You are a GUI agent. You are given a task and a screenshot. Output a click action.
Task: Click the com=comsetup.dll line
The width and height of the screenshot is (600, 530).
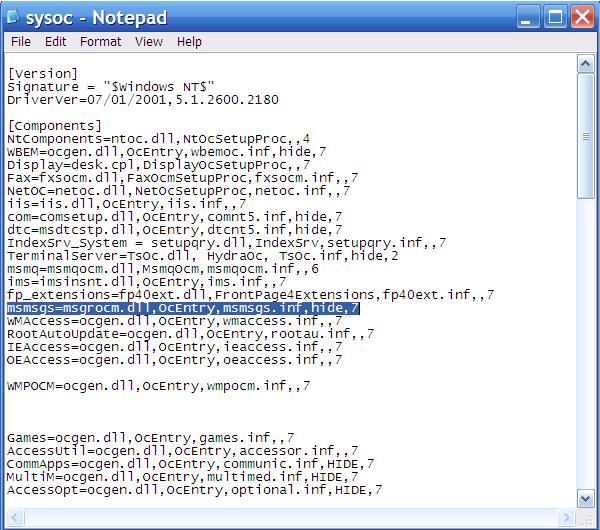(174, 217)
